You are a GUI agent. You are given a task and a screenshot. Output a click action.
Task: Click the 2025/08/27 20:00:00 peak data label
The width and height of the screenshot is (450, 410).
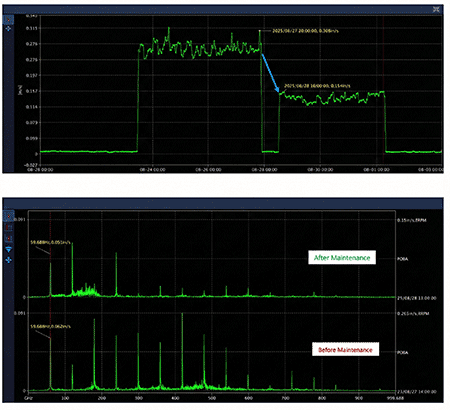[305, 31]
